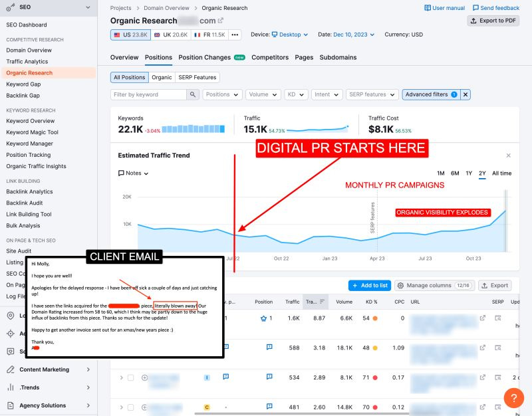View SERP snapshot icon in 588 traffic row
Viewport: 532px width, 416px height.
(497, 348)
